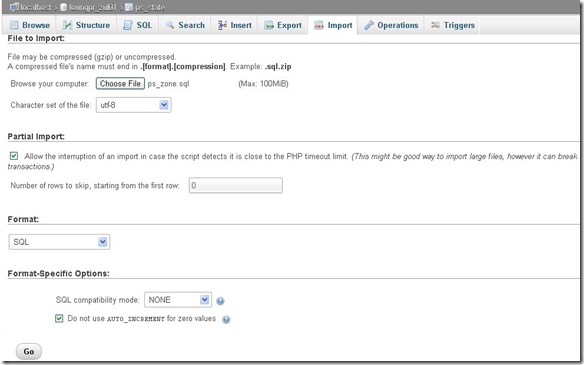Click the Export tab icon
Viewport: 584px width, 365px height.
click(269, 25)
